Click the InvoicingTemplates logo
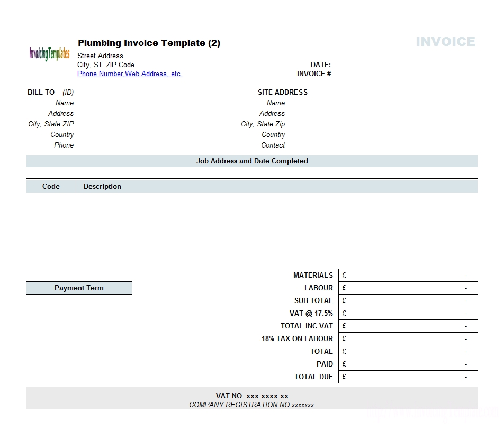The height and width of the screenshot is (430, 504). point(49,52)
